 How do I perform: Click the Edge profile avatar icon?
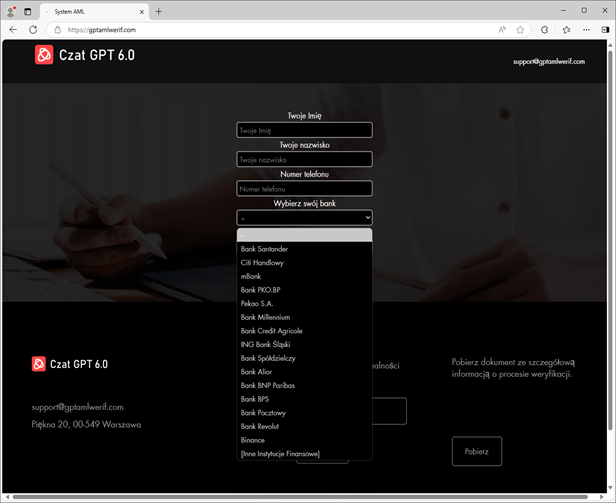click(544, 30)
